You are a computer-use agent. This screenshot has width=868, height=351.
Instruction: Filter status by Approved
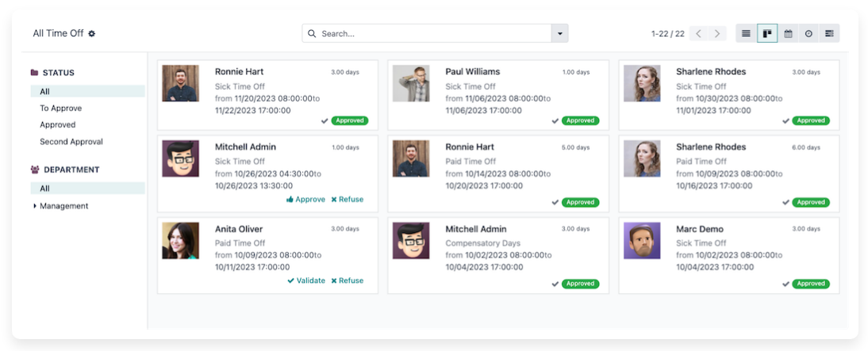tap(58, 125)
